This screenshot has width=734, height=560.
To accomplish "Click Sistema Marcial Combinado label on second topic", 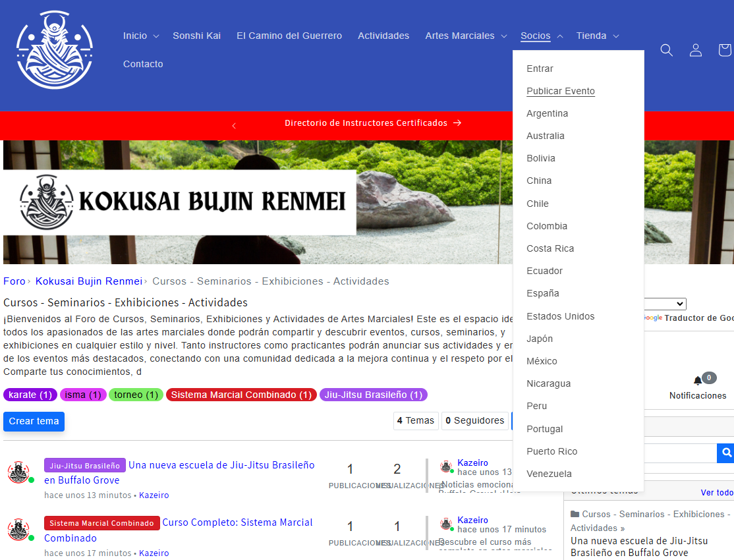I will pos(101,523).
